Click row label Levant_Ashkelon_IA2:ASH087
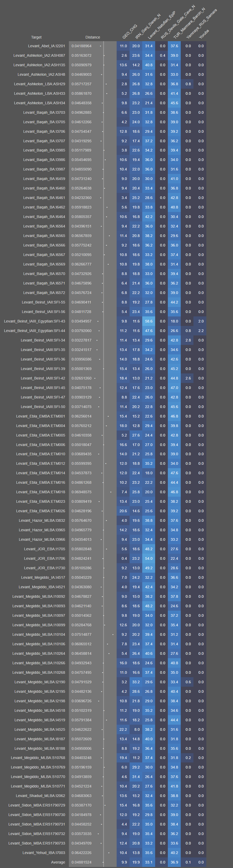 pyautogui.click(x=39, y=56)
